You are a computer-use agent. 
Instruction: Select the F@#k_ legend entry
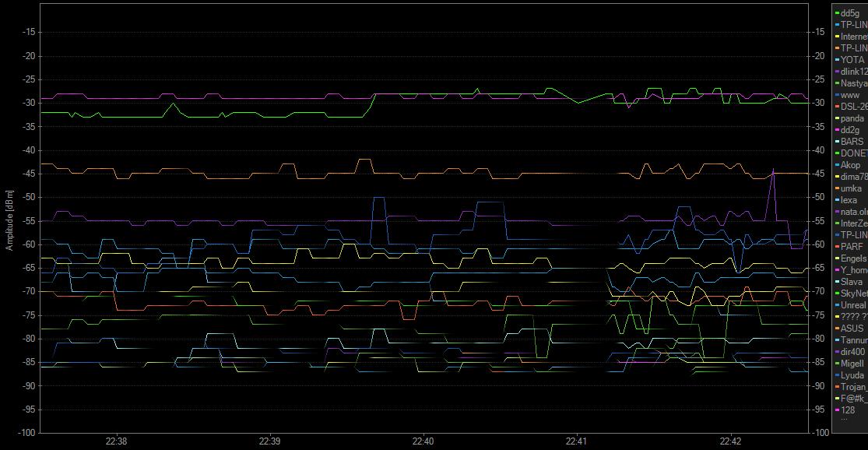click(x=852, y=399)
